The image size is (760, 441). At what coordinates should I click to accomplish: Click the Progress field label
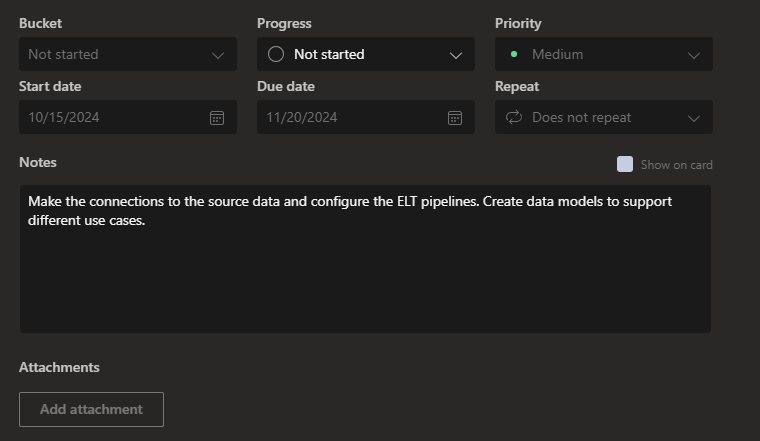click(x=284, y=23)
